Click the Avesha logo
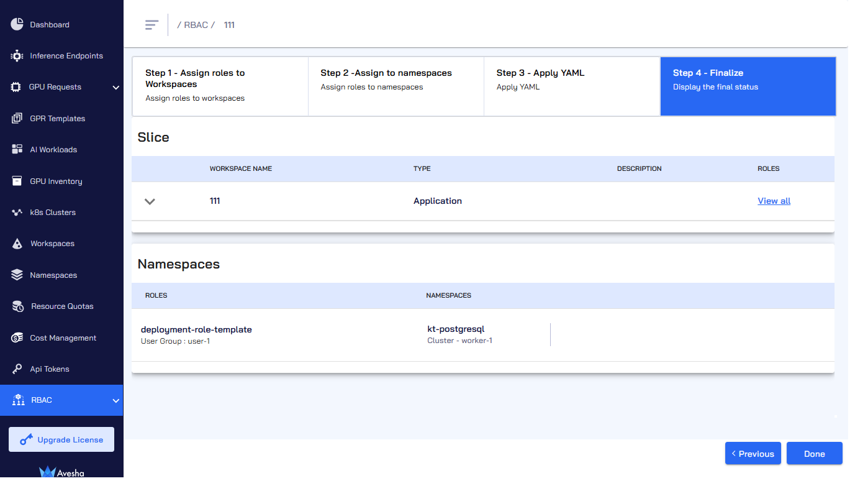Viewport: 868px width, 486px height. tap(61, 472)
